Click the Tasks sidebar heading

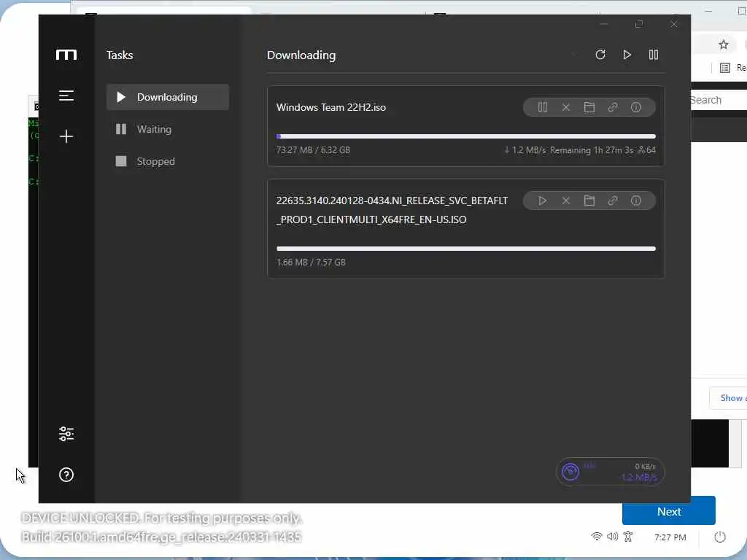click(120, 55)
